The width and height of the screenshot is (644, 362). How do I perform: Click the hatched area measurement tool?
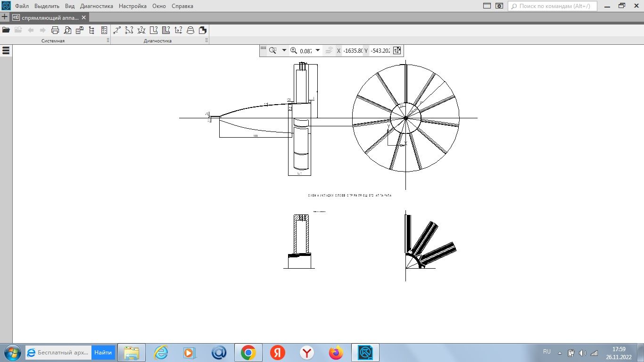[x=165, y=30]
